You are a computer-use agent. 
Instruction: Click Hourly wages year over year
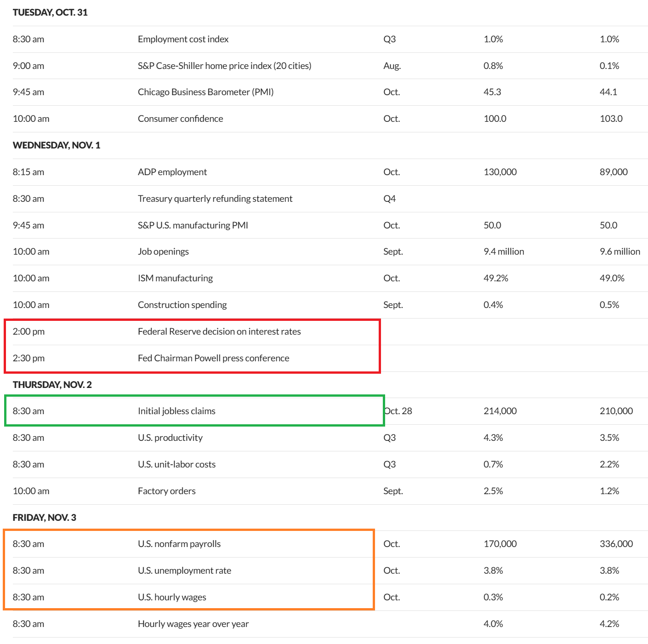tap(193, 624)
